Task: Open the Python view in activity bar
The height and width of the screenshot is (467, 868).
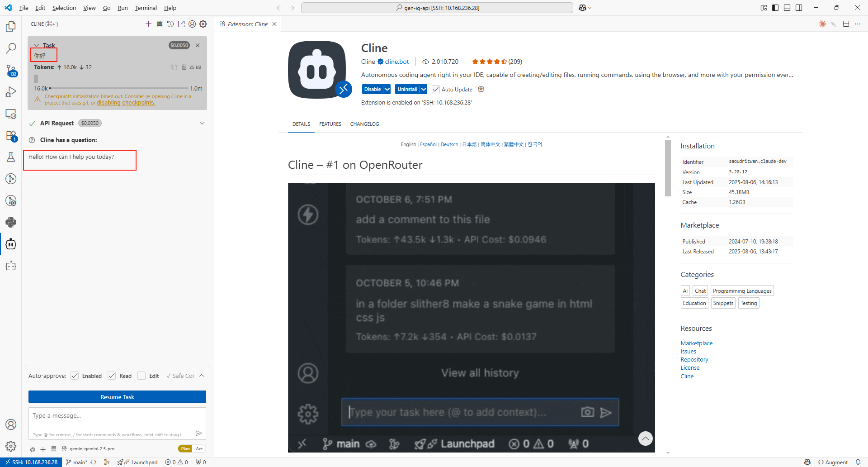Action: (11, 222)
